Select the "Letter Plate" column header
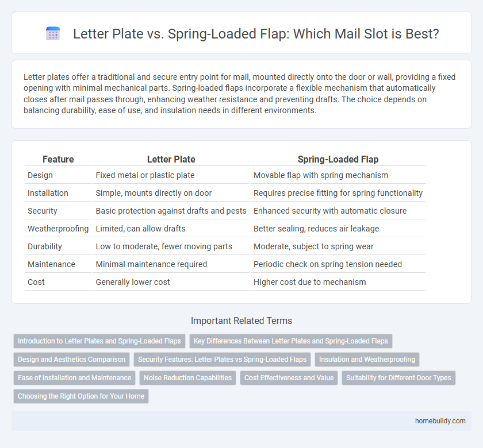Viewport: 483px width, 448px height. tap(171, 159)
